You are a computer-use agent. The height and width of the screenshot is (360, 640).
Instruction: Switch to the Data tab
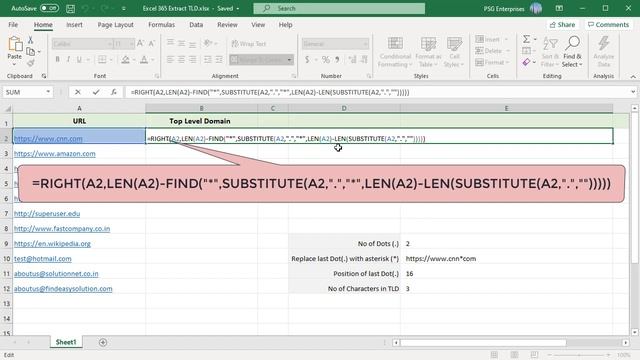196,25
